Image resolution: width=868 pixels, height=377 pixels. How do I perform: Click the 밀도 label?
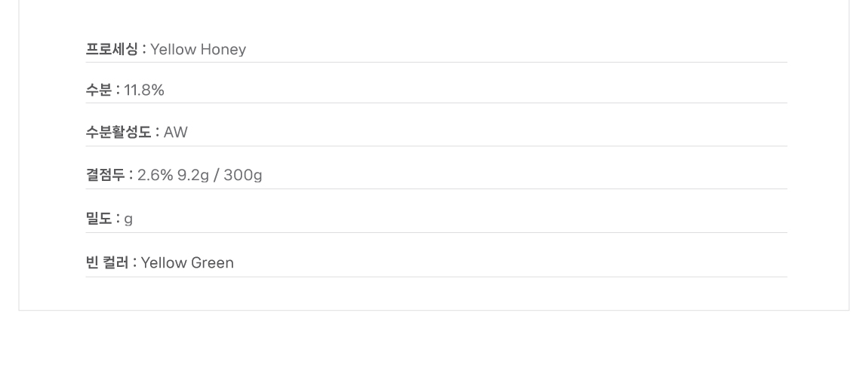click(99, 219)
